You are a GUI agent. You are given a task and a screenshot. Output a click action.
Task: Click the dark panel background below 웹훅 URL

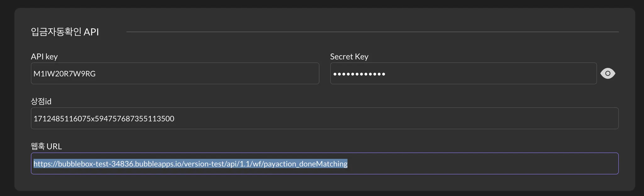pyautogui.click(x=325, y=183)
